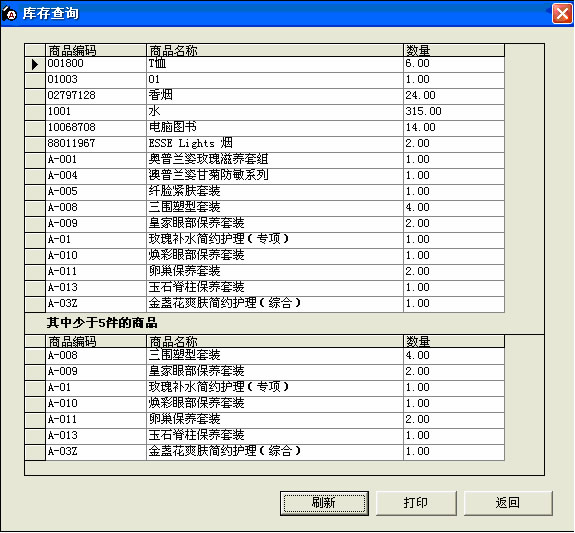Click 商品编码 header in low-stock table
Image resolution: width=575 pixels, height=533 pixels.
96,342
